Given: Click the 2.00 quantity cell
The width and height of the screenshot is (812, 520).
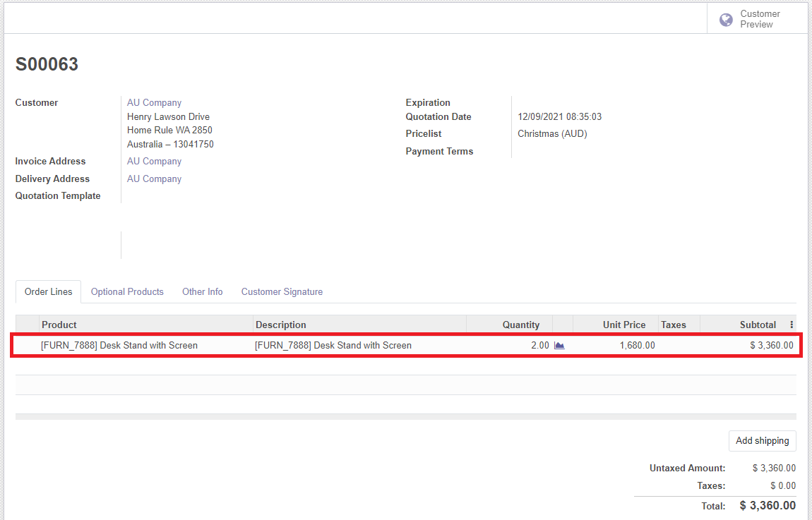Looking at the screenshot, I should pyautogui.click(x=539, y=346).
